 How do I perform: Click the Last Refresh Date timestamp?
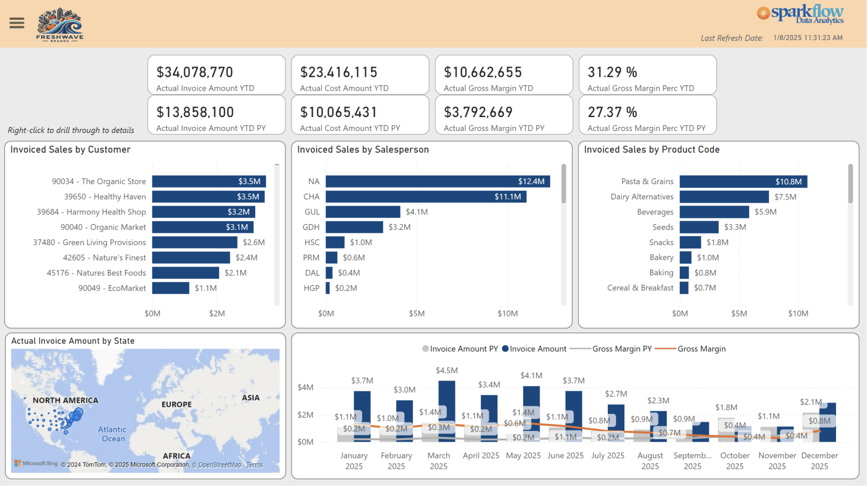[808, 38]
